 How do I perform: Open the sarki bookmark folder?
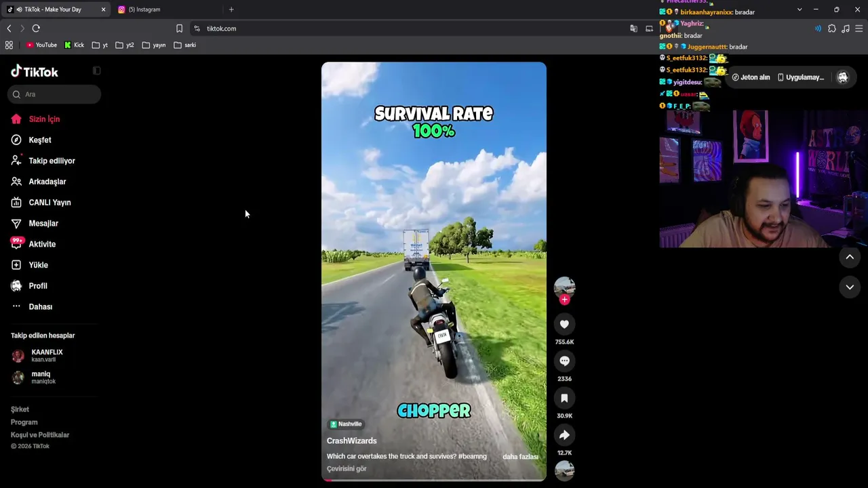(185, 45)
